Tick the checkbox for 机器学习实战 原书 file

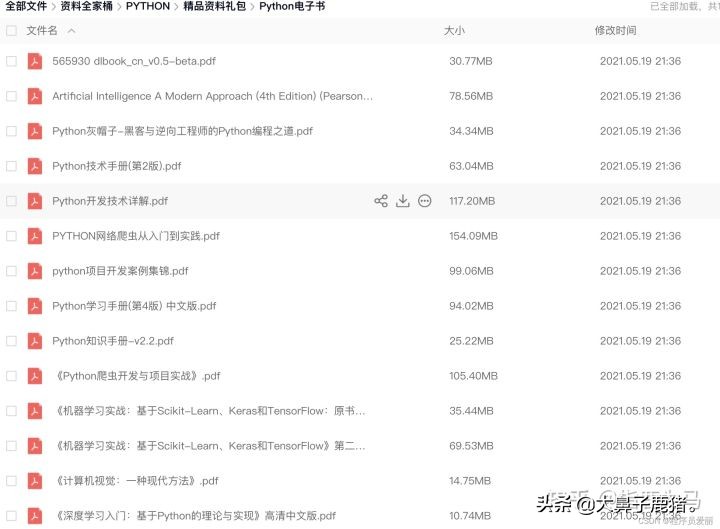click(x=11, y=411)
